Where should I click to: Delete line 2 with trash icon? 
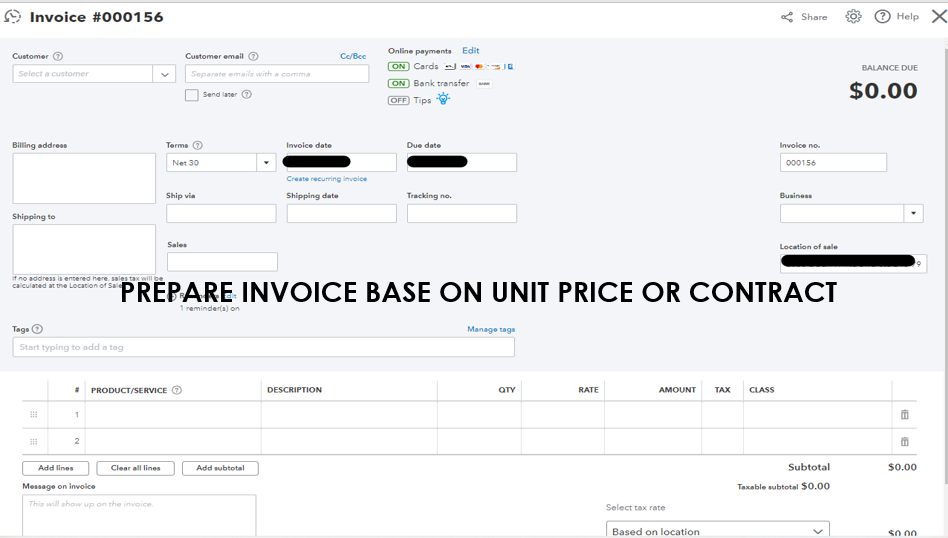click(x=904, y=441)
